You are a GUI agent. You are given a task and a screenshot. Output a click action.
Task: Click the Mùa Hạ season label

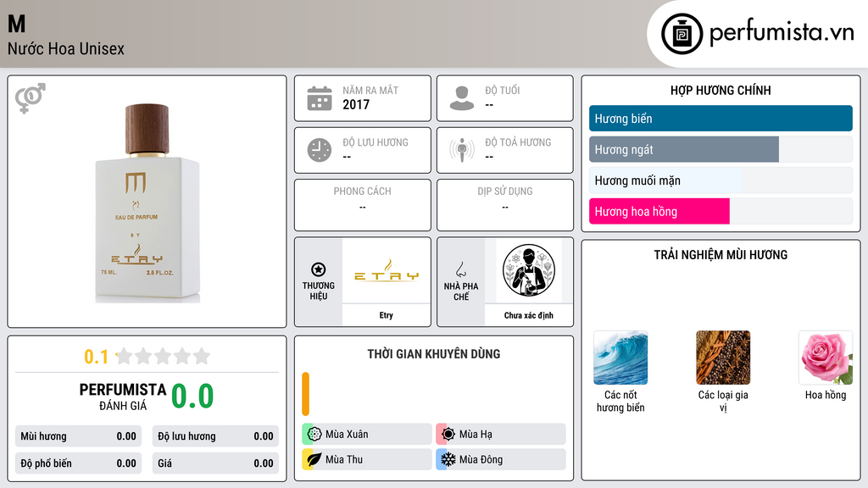(476, 435)
